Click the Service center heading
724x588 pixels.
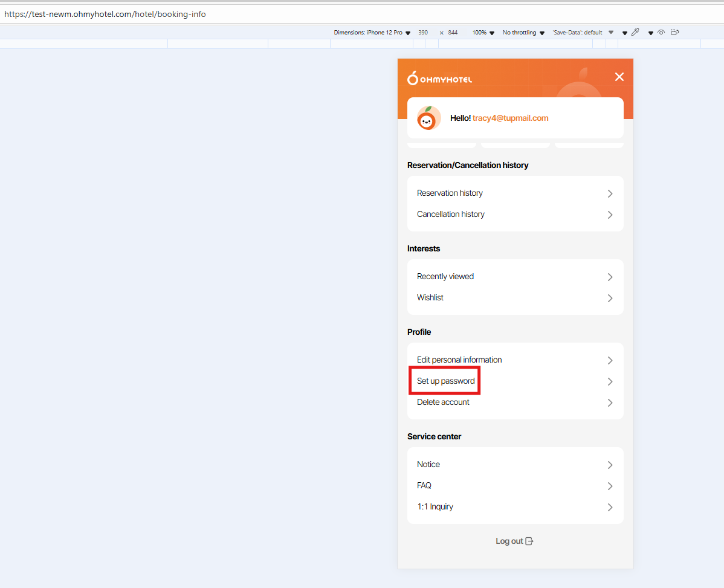click(x=434, y=436)
